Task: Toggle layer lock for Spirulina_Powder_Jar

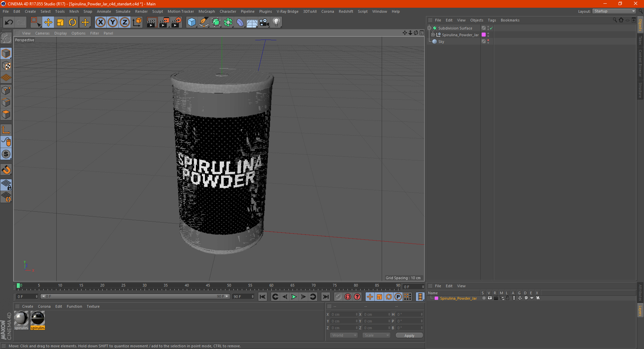Action: pyautogui.click(x=507, y=298)
